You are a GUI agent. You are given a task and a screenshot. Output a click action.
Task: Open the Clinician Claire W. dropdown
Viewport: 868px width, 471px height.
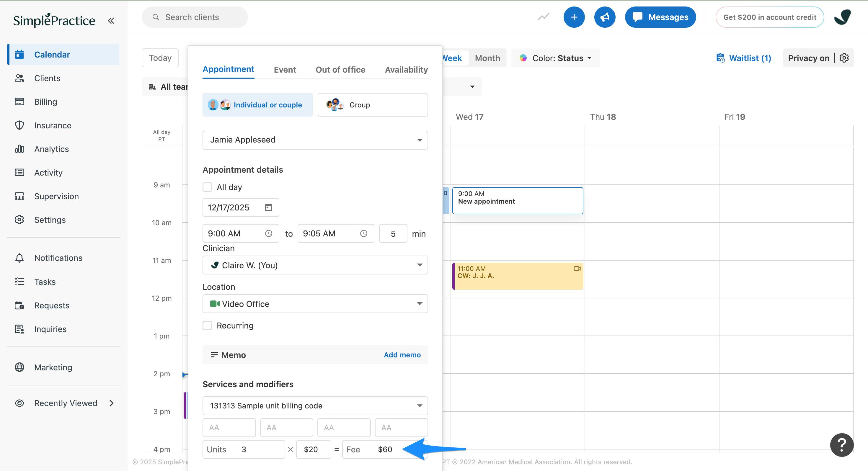point(315,265)
